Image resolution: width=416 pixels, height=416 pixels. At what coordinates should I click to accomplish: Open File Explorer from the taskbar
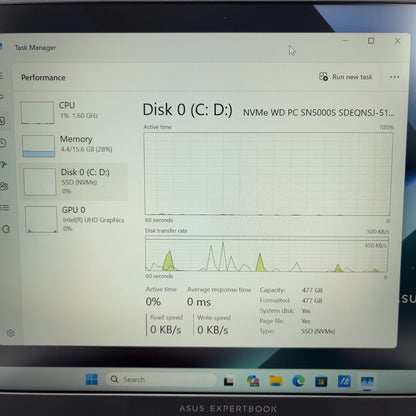click(x=276, y=380)
